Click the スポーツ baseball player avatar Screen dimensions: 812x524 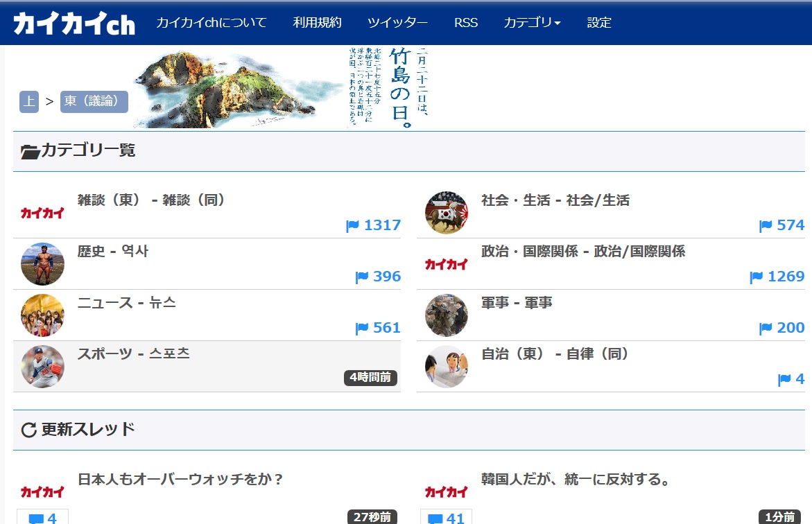[x=42, y=367]
